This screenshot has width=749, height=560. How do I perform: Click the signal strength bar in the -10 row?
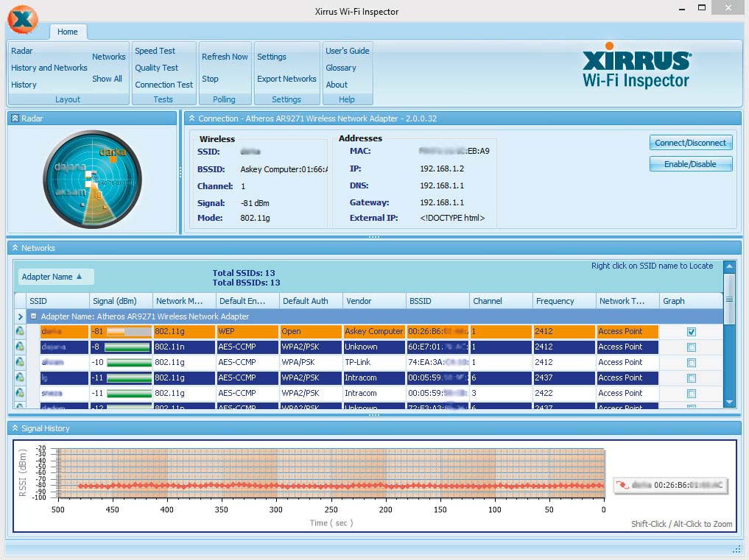[x=129, y=362]
